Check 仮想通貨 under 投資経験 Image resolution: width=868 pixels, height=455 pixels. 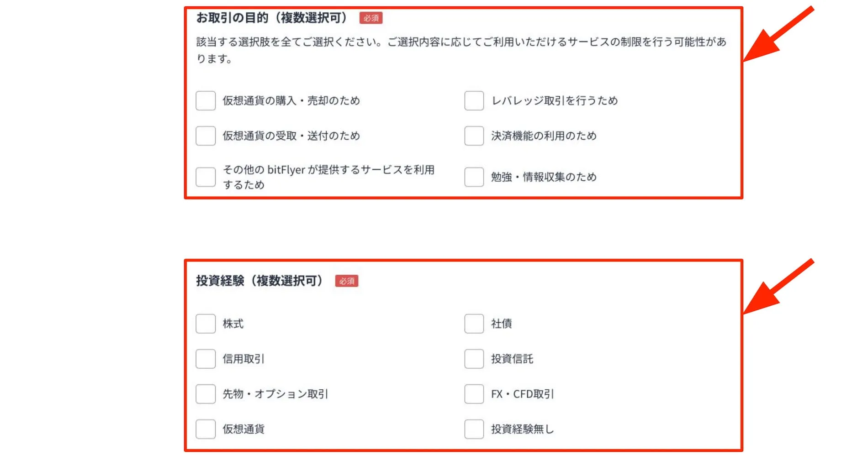[205, 429]
